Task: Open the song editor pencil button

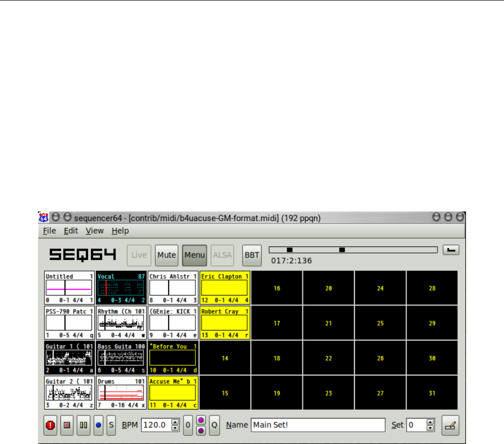Action: (x=450, y=425)
